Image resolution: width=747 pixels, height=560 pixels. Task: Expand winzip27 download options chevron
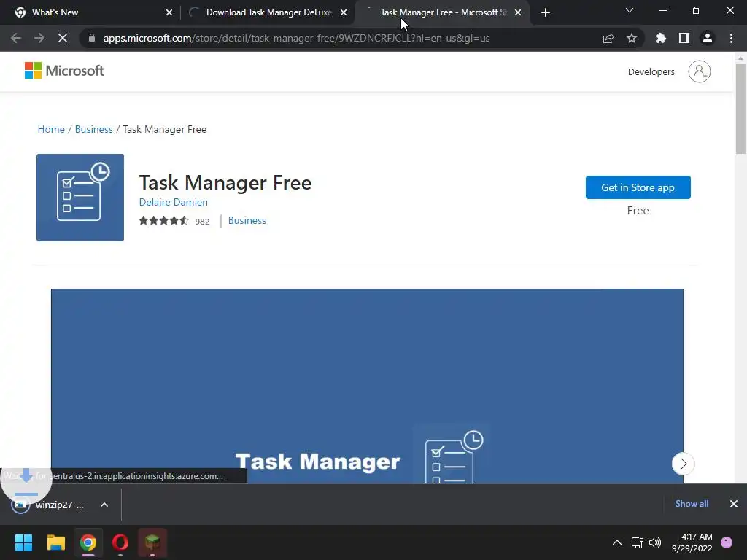click(x=104, y=505)
